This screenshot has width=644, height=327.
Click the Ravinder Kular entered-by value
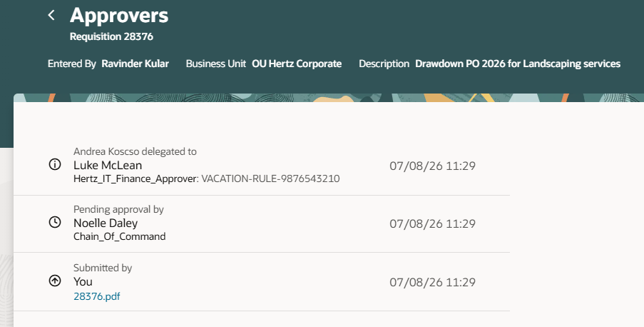[135, 64]
